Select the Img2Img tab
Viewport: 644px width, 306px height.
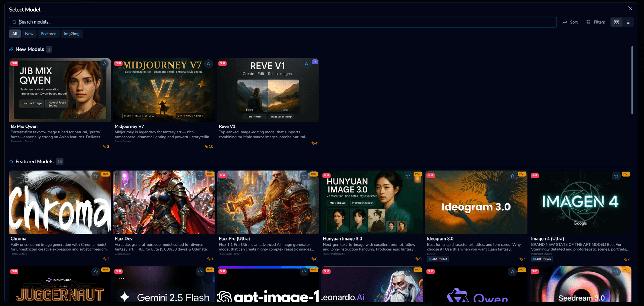tap(72, 34)
